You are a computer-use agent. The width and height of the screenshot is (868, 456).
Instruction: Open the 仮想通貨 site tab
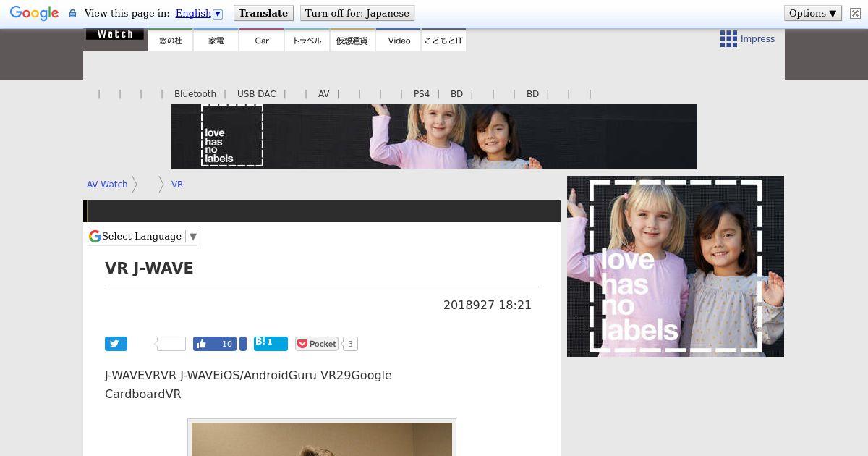coord(352,41)
